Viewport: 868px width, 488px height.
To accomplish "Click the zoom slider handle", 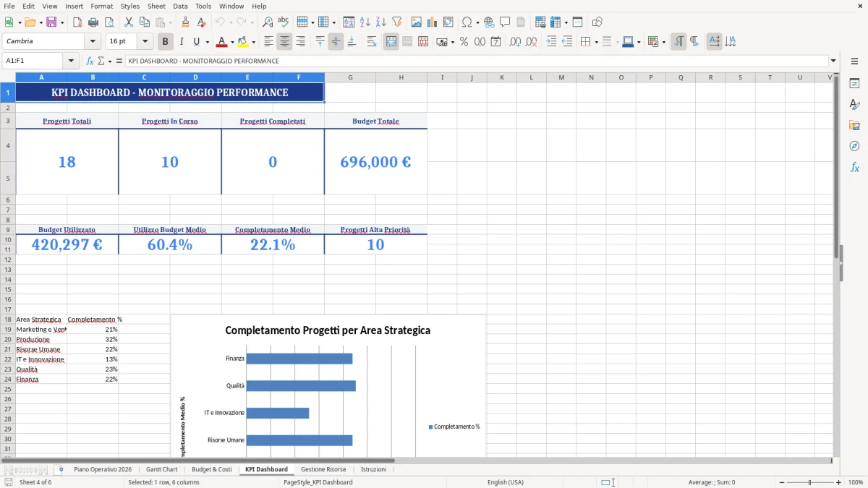I will tap(810, 482).
